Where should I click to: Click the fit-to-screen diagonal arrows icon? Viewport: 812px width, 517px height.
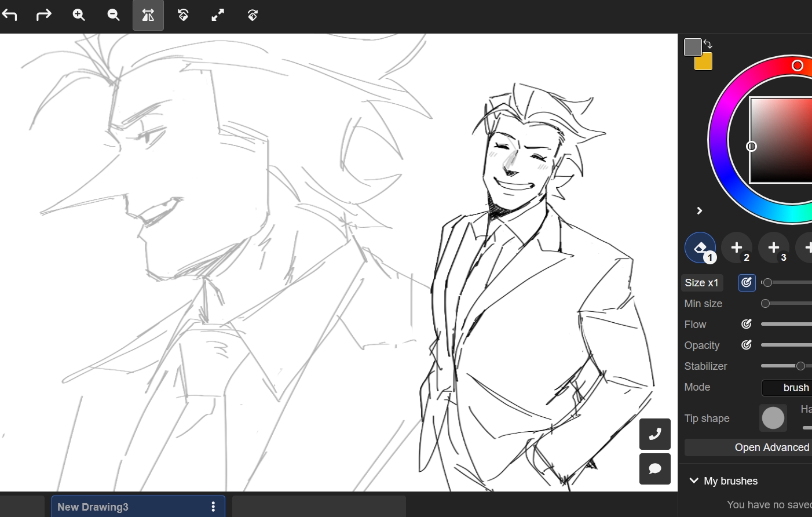tap(218, 15)
